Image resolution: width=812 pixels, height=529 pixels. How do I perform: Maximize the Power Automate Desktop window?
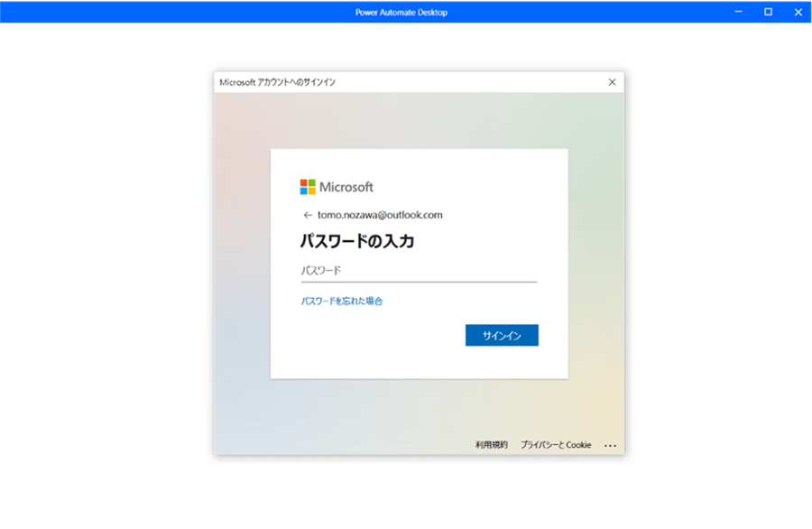(x=768, y=12)
